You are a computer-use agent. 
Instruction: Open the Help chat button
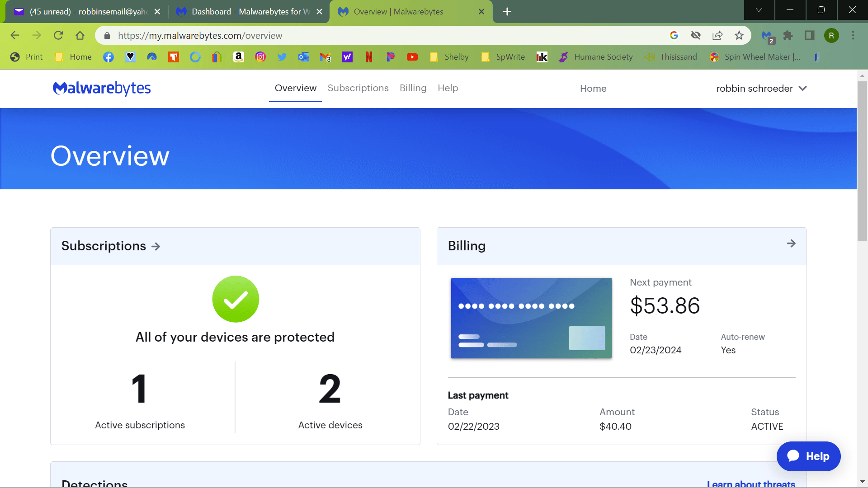(x=809, y=456)
